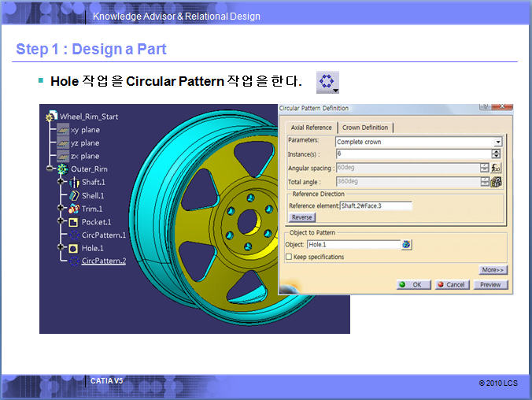
Task: Select the zx plane tree label
Action: pyautogui.click(x=85, y=156)
